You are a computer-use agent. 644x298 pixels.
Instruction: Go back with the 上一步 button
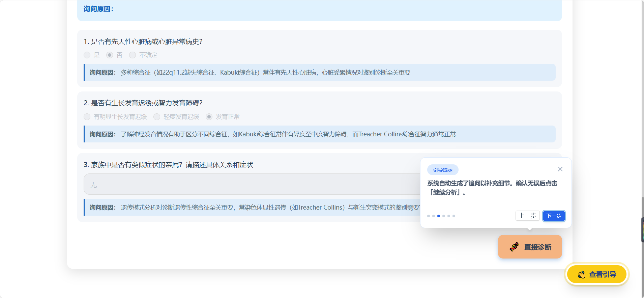click(527, 216)
